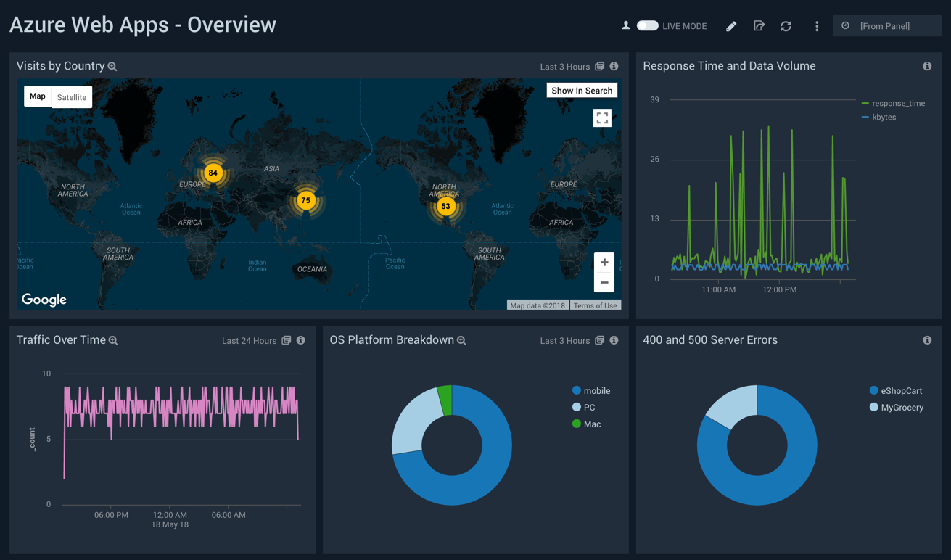Open info icon for Response Time panel

point(927,66)
